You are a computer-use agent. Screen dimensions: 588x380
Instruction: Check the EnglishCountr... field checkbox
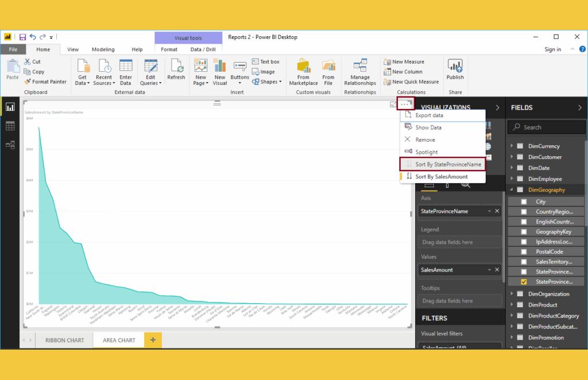(x=524, y=222)
